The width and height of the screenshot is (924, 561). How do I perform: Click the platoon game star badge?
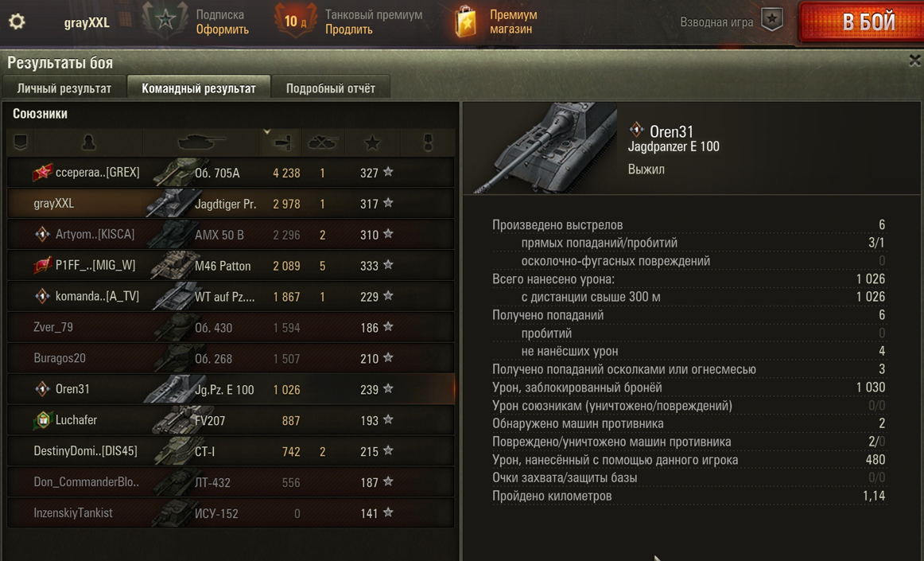(771, 20)
